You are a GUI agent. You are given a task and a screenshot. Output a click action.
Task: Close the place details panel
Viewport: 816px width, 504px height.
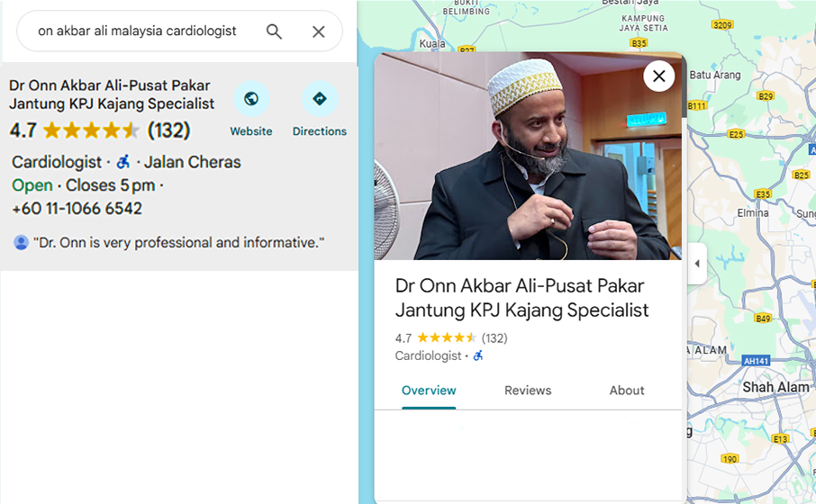(659, 76)
